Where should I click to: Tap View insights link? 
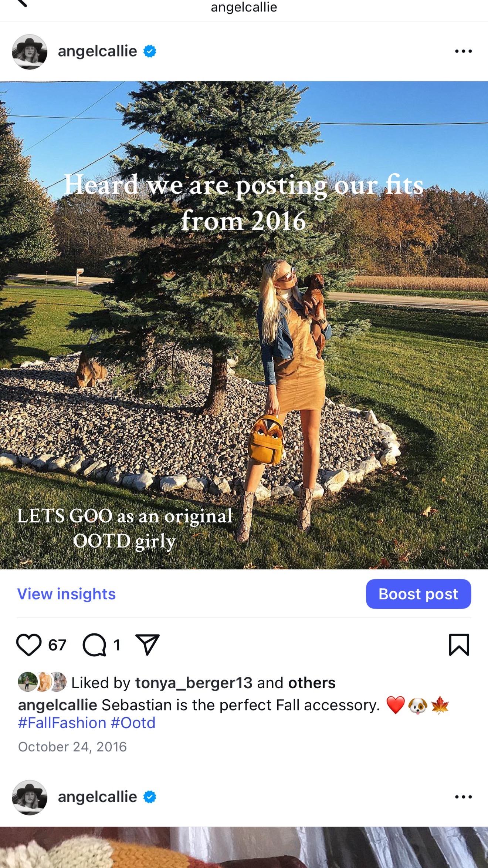coord(67,594)
